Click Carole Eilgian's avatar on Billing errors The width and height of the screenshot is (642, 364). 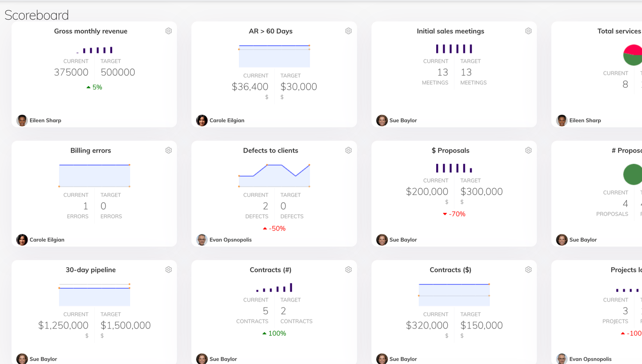(21, 240)
